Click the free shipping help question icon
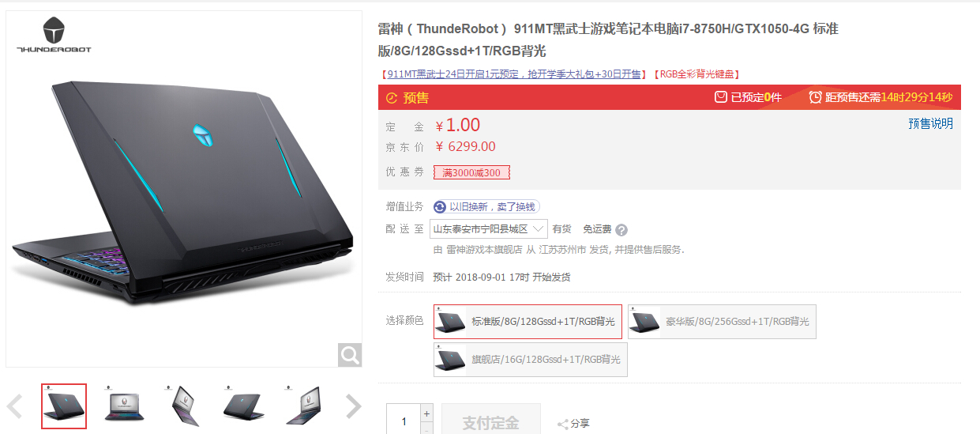Screen dimensions: 980x434 (x=621, y=230)
